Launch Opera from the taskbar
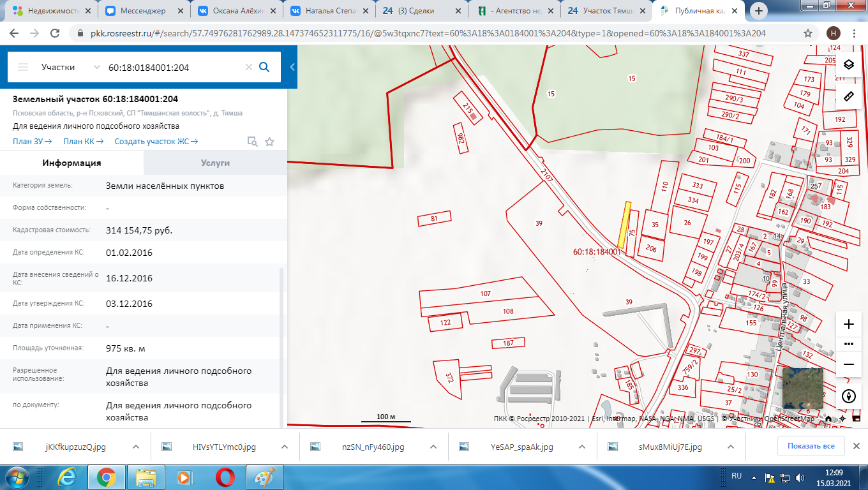Image resolution: width=868 pixels, height=490 pixels. [x=224, y=477]
